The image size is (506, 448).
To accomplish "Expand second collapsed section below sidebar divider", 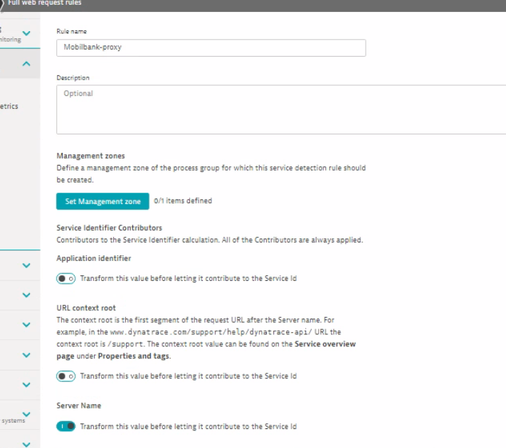I will pos(26,295).
